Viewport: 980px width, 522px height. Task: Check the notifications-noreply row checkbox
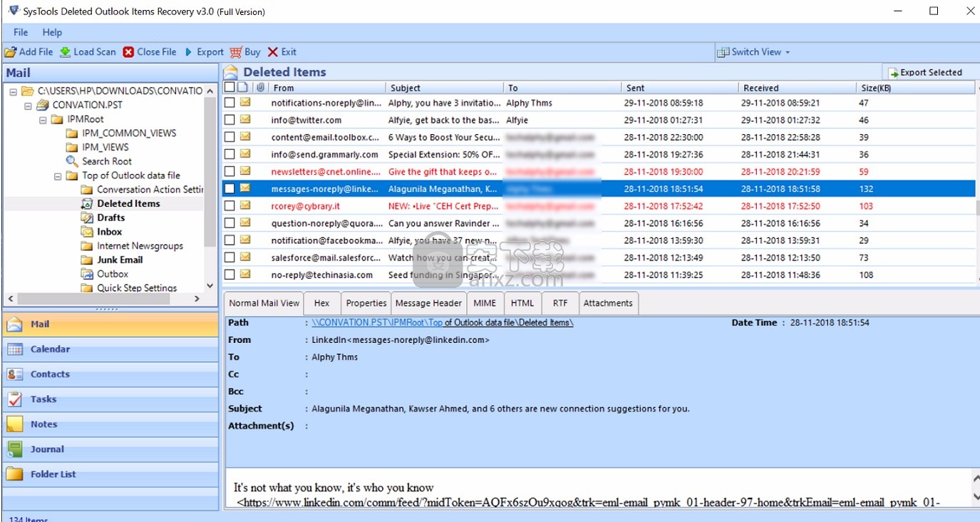coord(229,103)
